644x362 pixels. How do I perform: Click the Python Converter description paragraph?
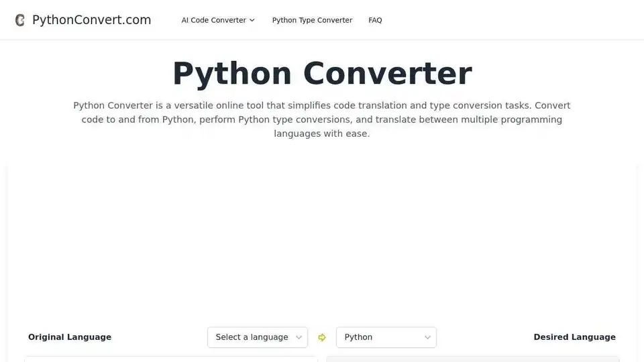click(x=322, y=119)
